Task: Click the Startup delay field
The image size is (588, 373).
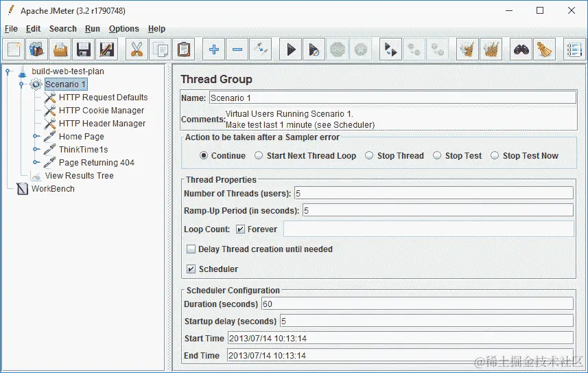Action: tap(427, 321)
